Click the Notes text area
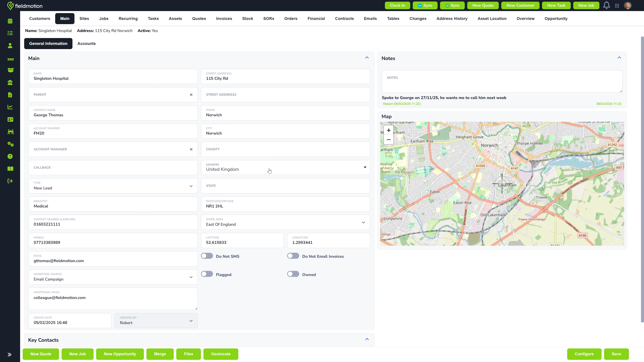The width and height of the screenshot is (644, 362). click(x=502, y=81)
